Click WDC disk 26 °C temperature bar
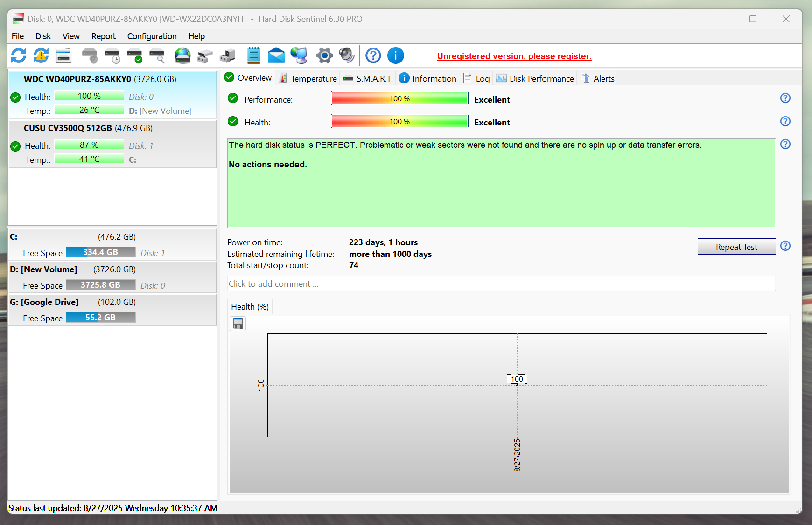This screenshot has width=812, height=525. (x=89, y=110)
